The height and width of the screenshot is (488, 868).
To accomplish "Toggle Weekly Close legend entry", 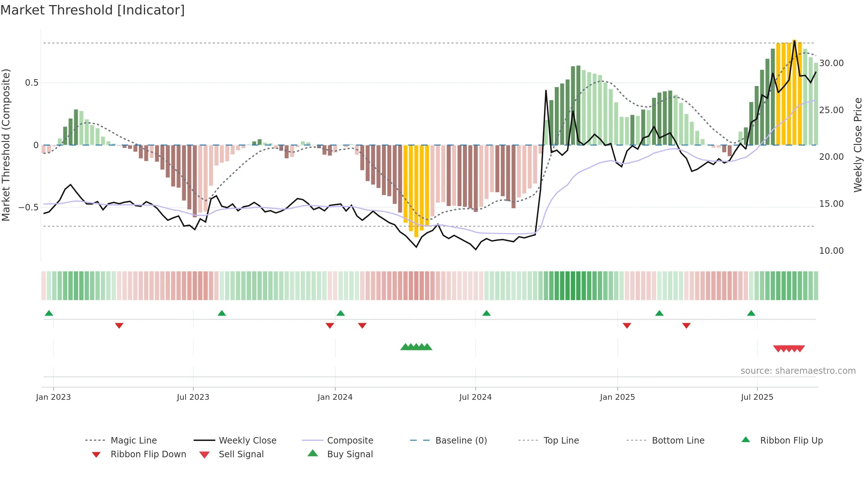I will [x=235, y=440].
